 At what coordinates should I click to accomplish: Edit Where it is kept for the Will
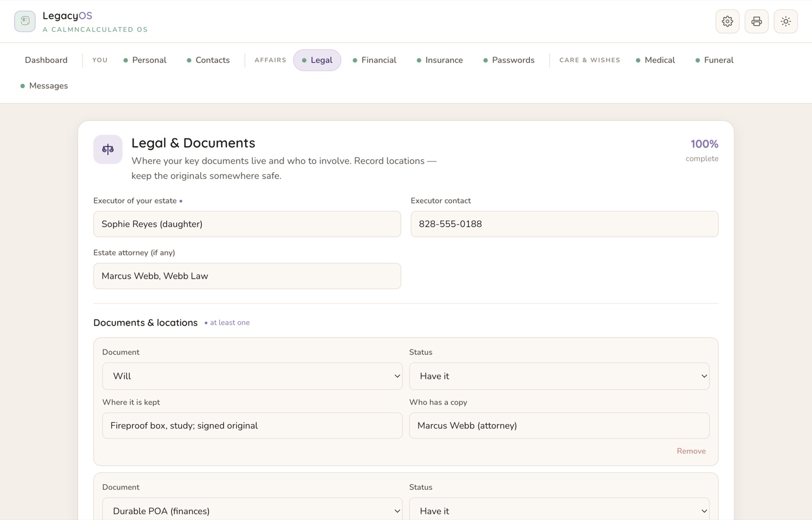point(252,426)
